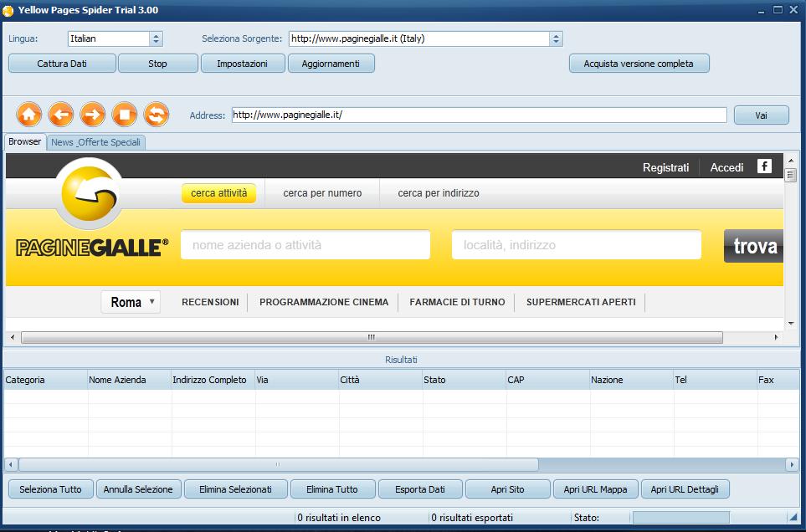Click the browser scrollbar up arrow
Viewport: 806px width, 532px height.
pyautogui.click(x=791, y=161)
